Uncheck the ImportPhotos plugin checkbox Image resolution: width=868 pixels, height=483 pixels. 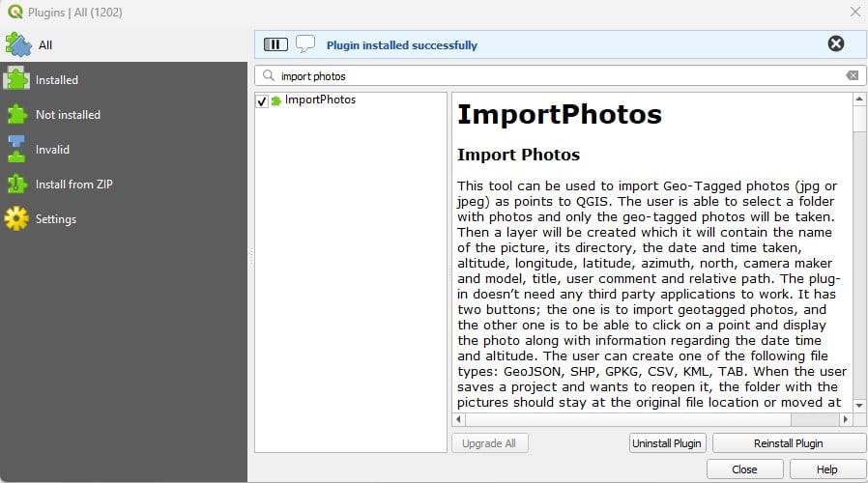(x=262, y=100)
